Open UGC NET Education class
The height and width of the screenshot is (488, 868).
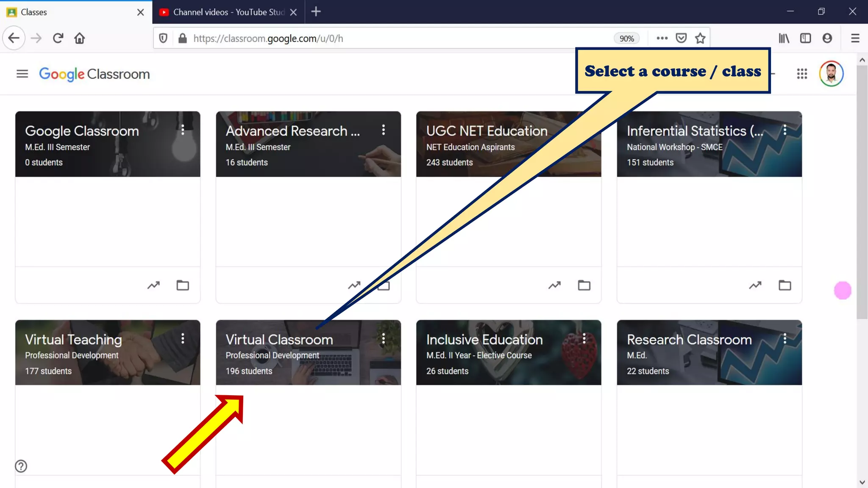487,131
